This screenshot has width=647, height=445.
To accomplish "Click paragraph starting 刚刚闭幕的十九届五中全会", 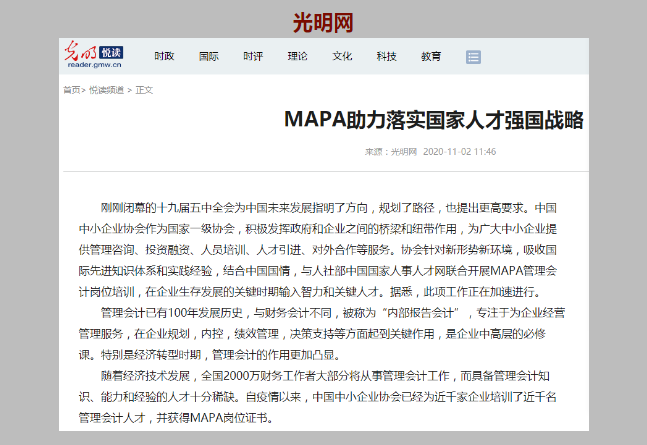I will [x=318, y=250].
